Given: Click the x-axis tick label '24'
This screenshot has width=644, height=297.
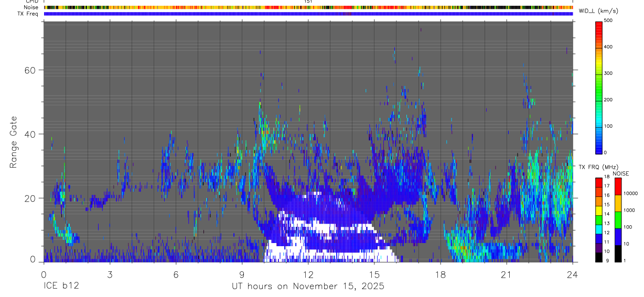Looking at the screenshot, I should point(573,274).
